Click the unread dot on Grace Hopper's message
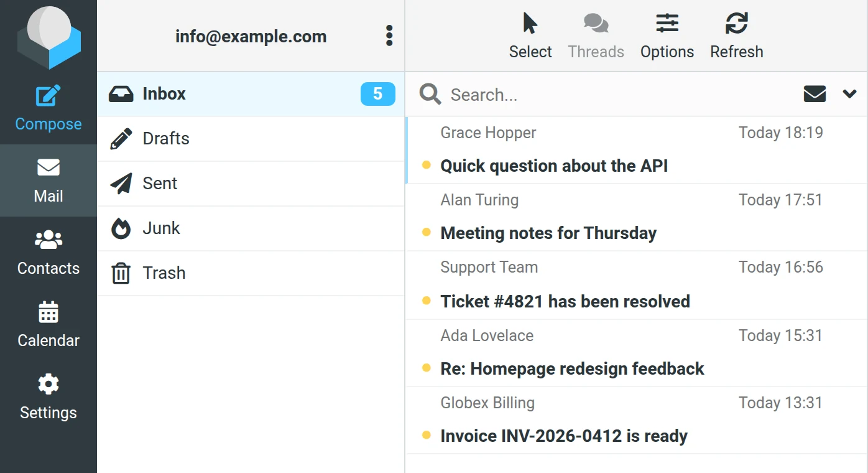Viewport: 868px width, 473px height. pyautogui.click(x=427, y=165)
